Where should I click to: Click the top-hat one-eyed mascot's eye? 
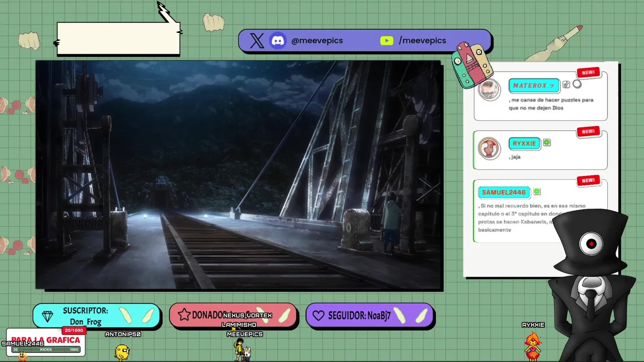click(591, 244)
